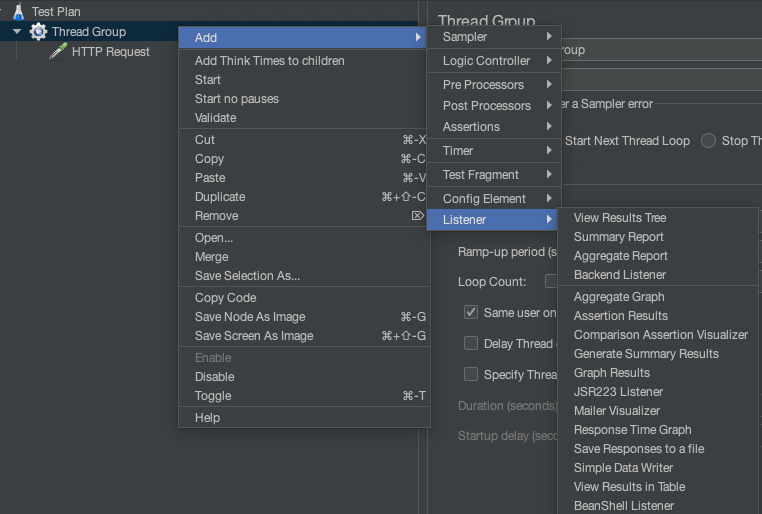Click the Thread Group gear icon

pyautogui.click(x=38, y=32)
